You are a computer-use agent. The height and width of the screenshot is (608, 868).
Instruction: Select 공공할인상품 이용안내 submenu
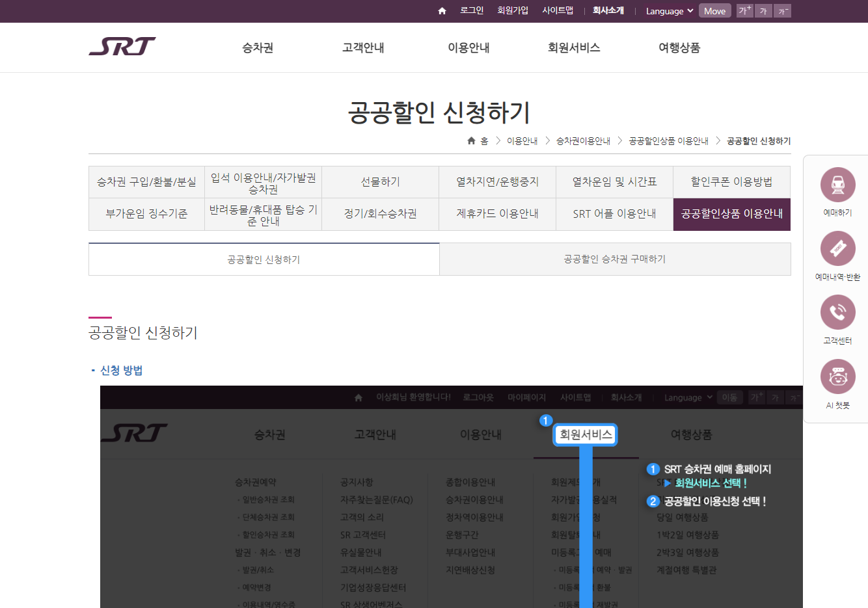pyautogui.click(x=732, y=214)
